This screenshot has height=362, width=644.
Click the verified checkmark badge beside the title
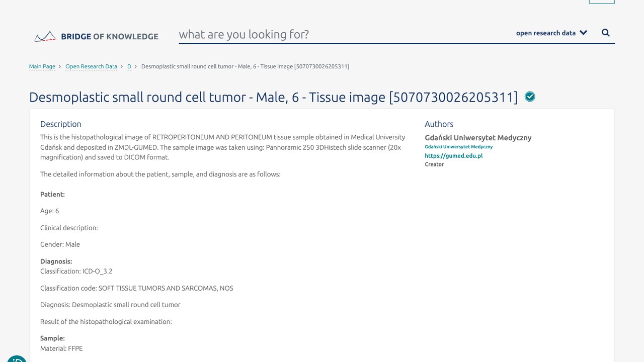coord(530,97)
